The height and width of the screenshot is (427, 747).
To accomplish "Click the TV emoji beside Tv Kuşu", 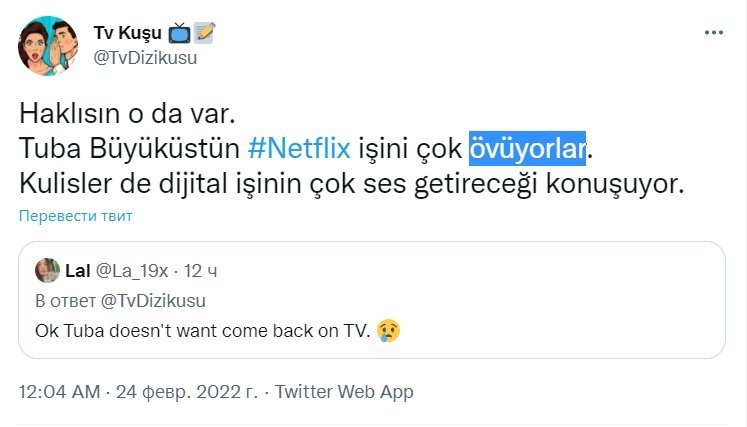I will tap(180, 33).
